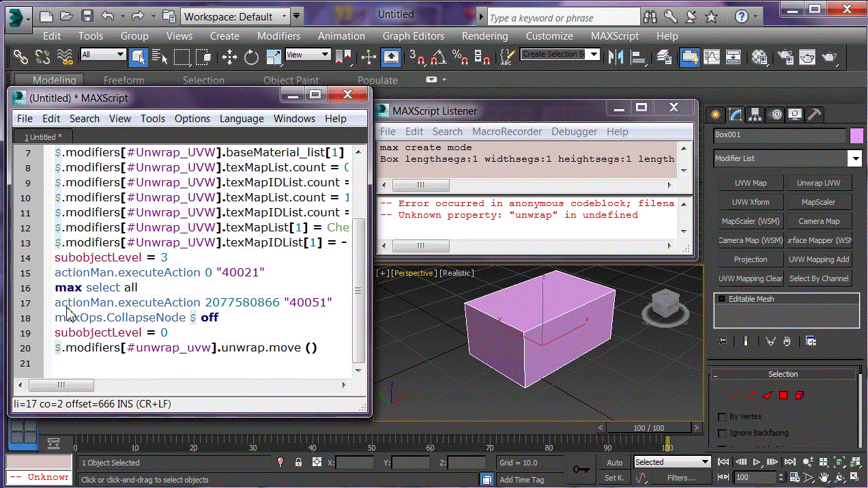Click the Select and Rotate tool
868x488 pixels.
pos(251,57)
